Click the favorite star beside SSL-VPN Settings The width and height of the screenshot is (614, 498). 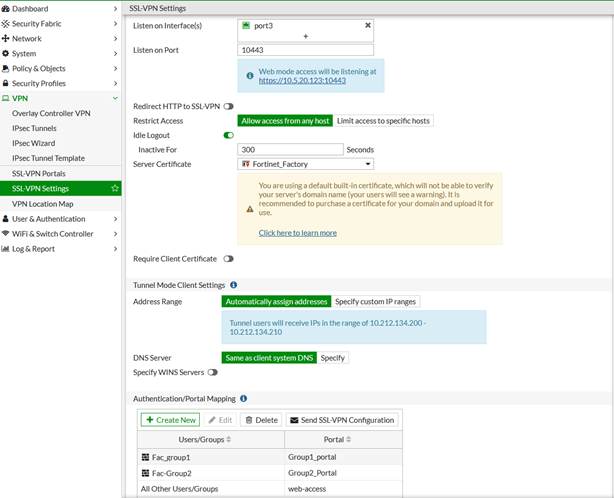pos(115,188)
